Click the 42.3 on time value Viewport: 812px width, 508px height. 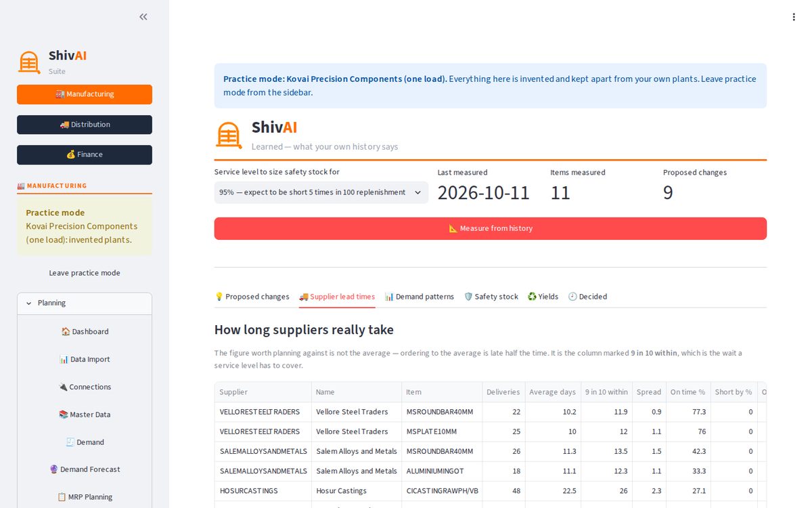pos(687,451)
